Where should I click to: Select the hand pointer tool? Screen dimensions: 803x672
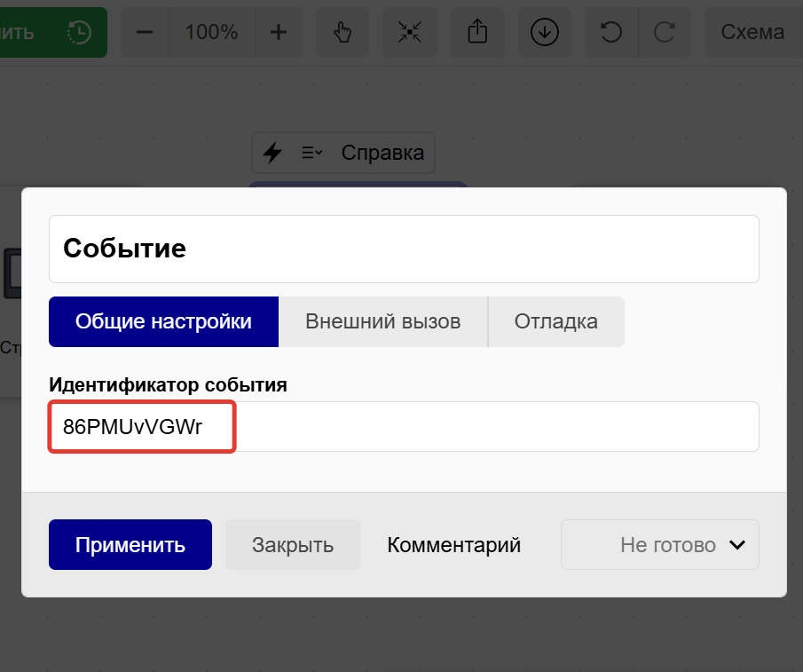tap(342, 32)
